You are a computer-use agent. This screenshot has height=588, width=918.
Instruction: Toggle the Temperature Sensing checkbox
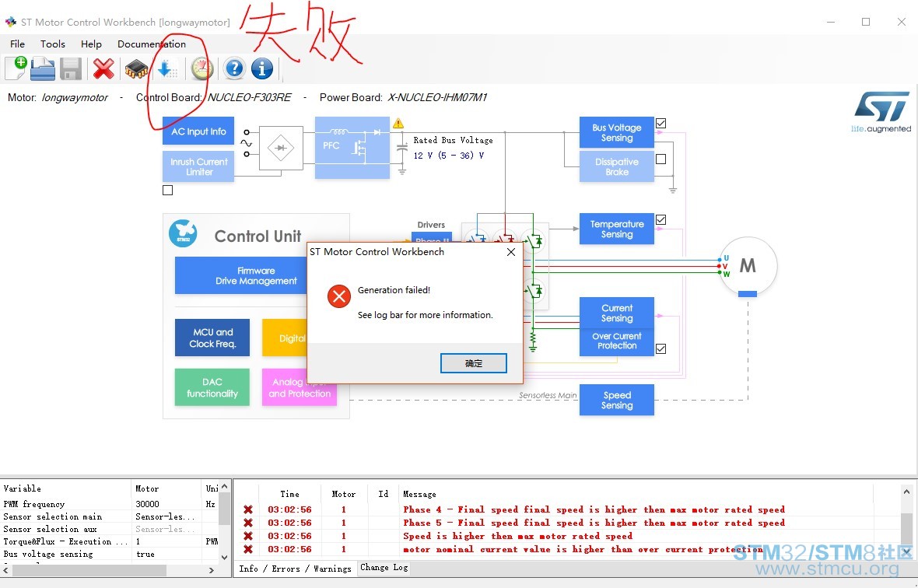click(x=661, y=220)
